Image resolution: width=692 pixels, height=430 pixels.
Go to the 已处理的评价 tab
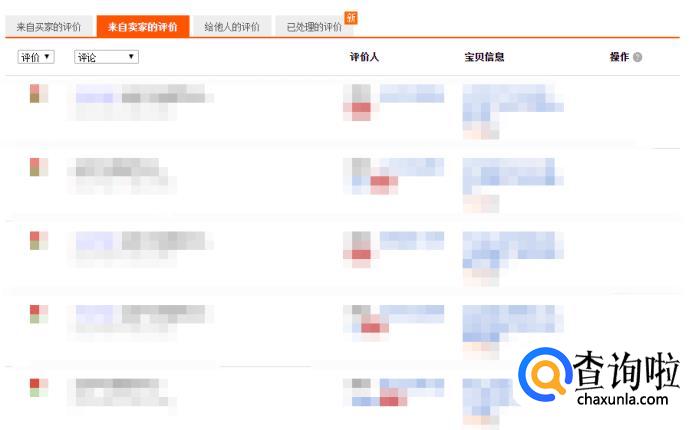[x=314, y=26]
